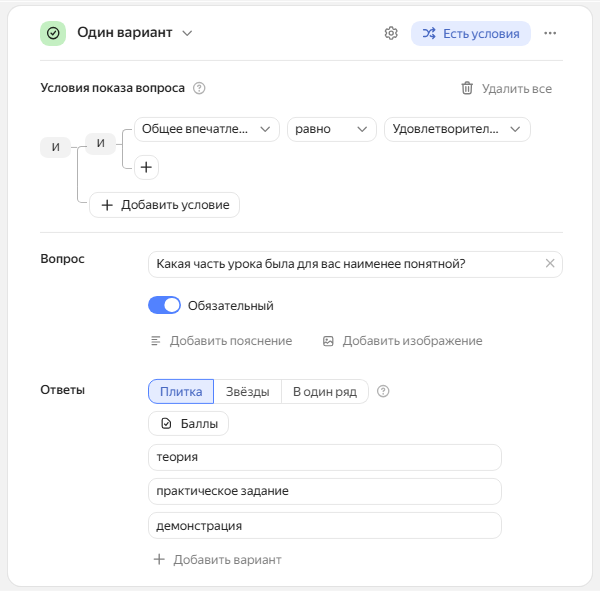Open the Один вариант question type dropdown
The width and height of the screenshot is (600, 591).
135,33
